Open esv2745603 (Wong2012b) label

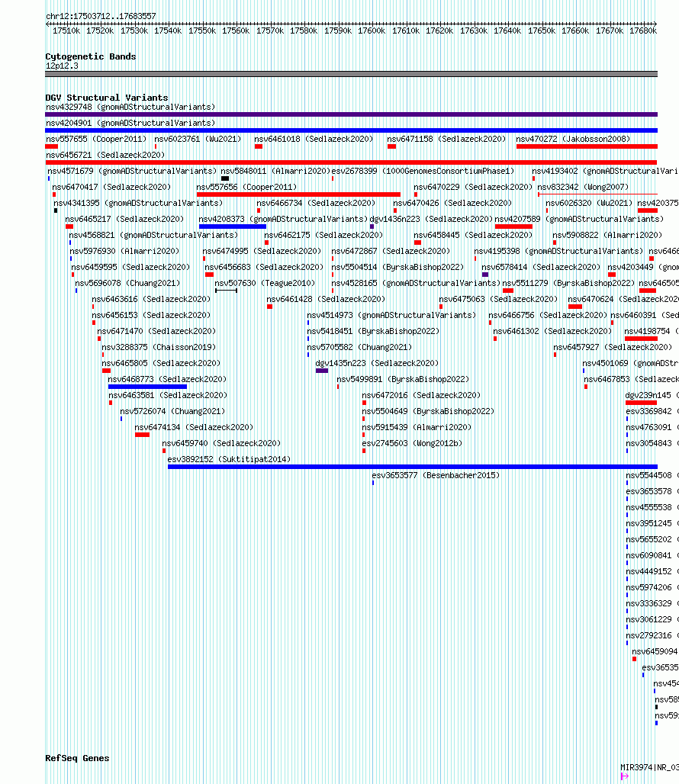pyautogui.click(x=412, y=443)
